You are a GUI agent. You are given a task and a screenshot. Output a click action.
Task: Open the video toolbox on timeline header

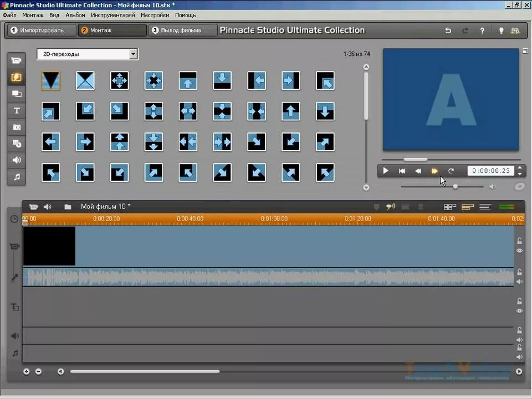(x=33, y=207)
